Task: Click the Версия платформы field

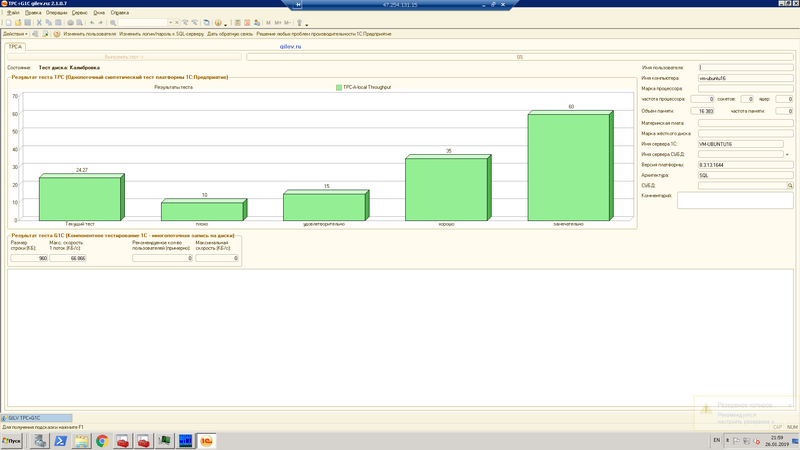Action: (x=745, y=165)
